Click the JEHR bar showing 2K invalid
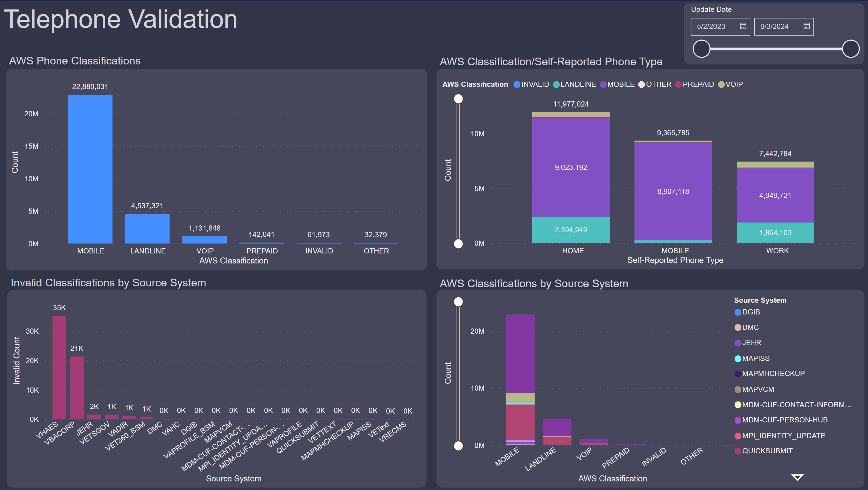The image size is (868, 490). tap(94, 417)
